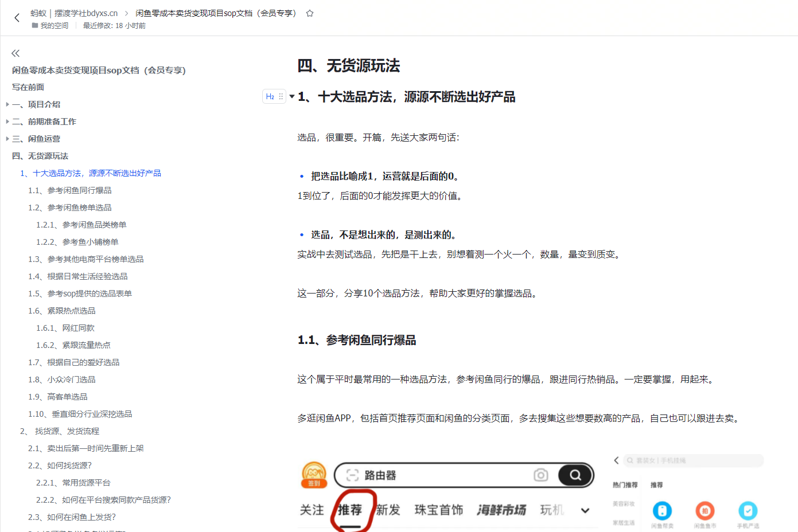798x532 pixels.
Task: Click the bullet 把选品比喻成1，运营就是后面的0
Action: click(385, 177)
